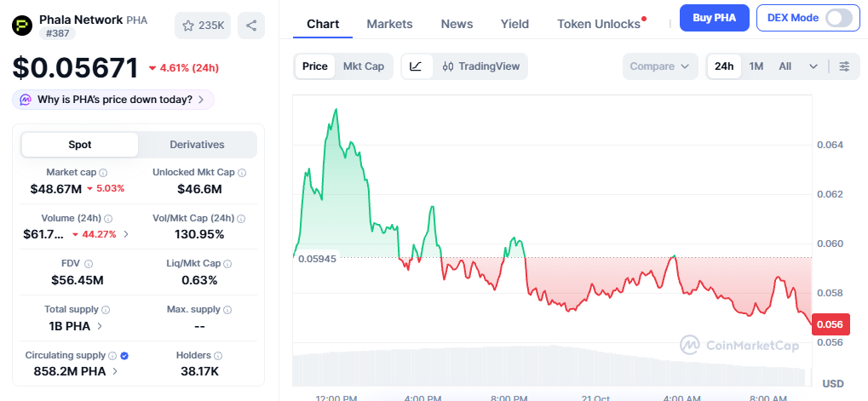The height and width of the screenshot is (401, 868).
Task: Click the $56.45M FDV value
Action: [x=78, y=280]
